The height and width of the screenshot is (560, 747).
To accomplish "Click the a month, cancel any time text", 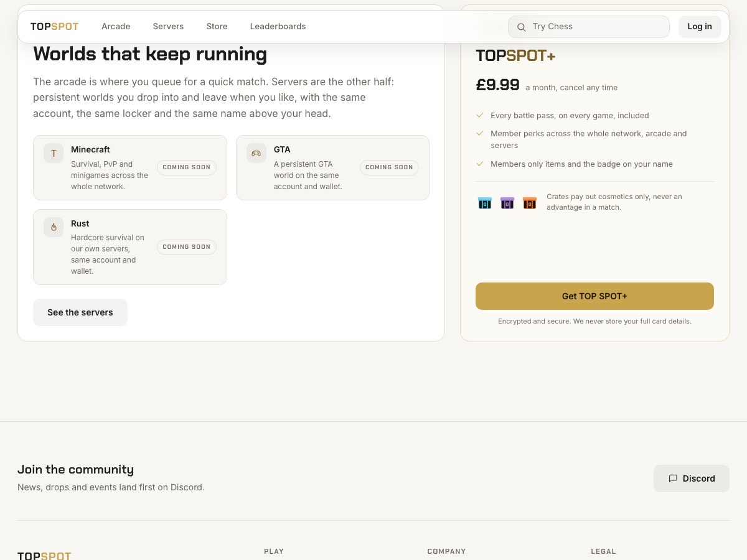I will tap(571, 88).
